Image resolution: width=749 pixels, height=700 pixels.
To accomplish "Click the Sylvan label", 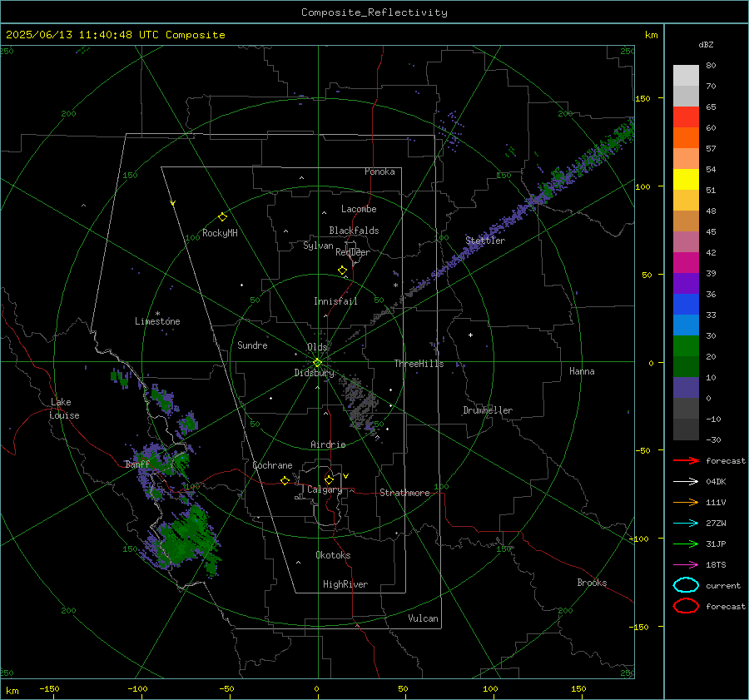I will 318,246.
